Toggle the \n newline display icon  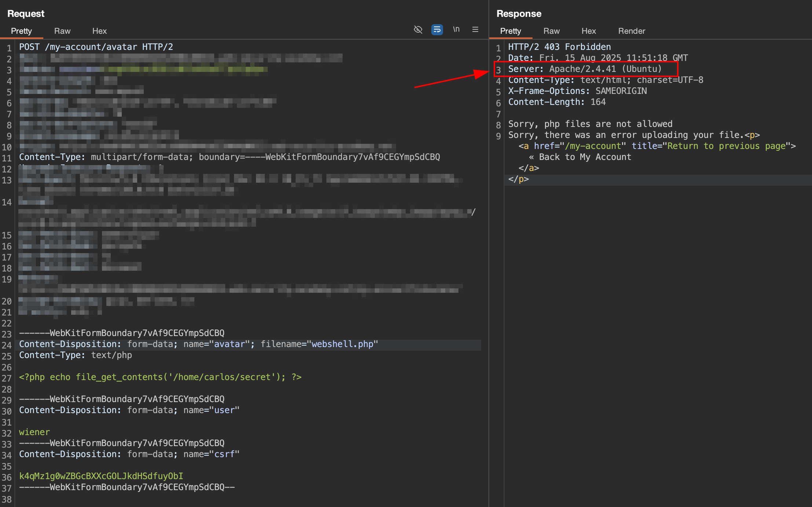point(456,29)
